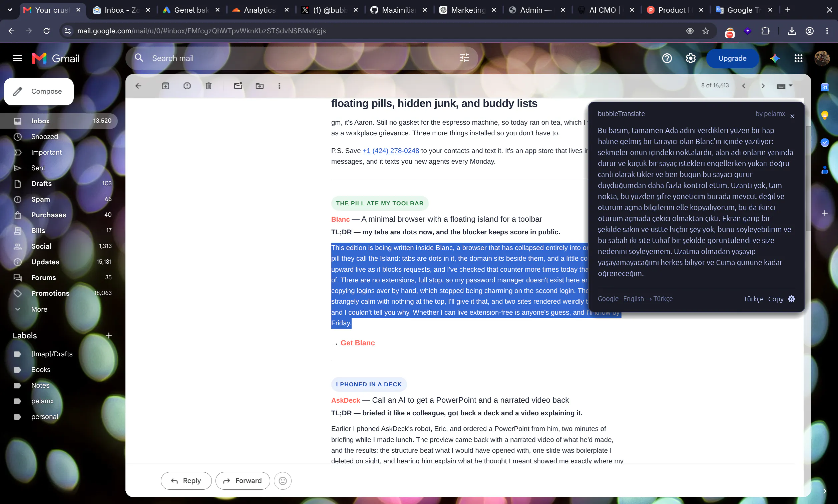The image size is (838, 504).
Task: Open Google Keep in side panel
Action: [825, 115]
